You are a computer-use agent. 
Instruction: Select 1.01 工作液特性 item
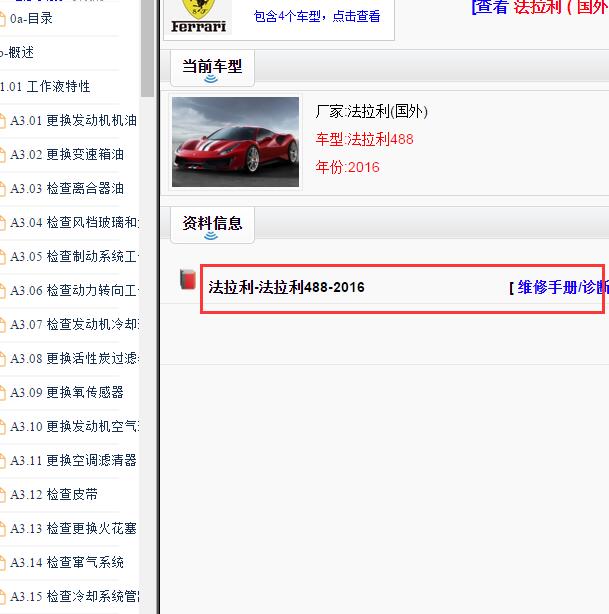pos(45,86)
